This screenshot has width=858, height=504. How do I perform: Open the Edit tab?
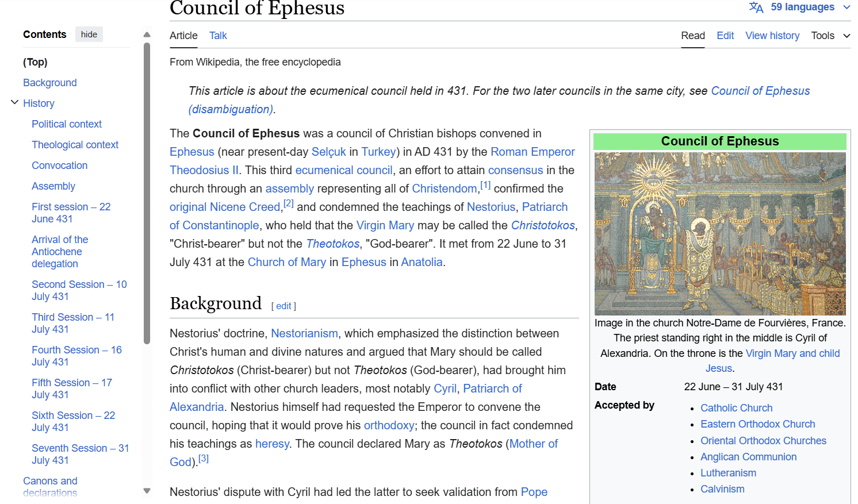[725, 36]
